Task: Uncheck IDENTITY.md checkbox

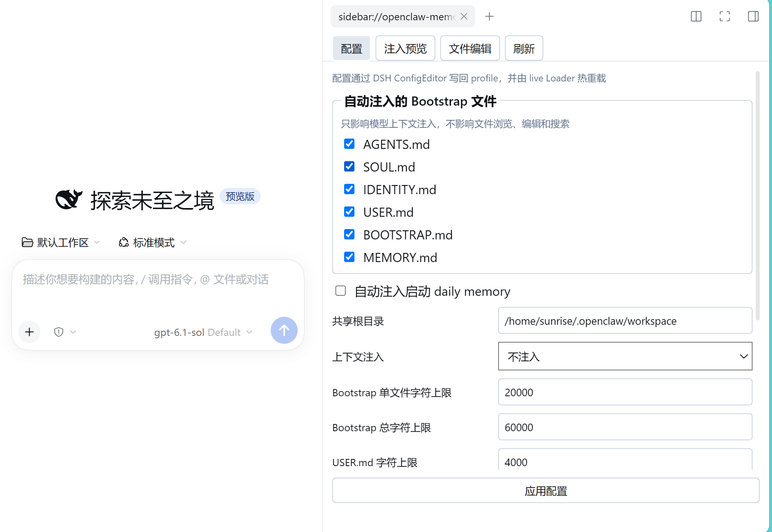Action: coord(349,189)
